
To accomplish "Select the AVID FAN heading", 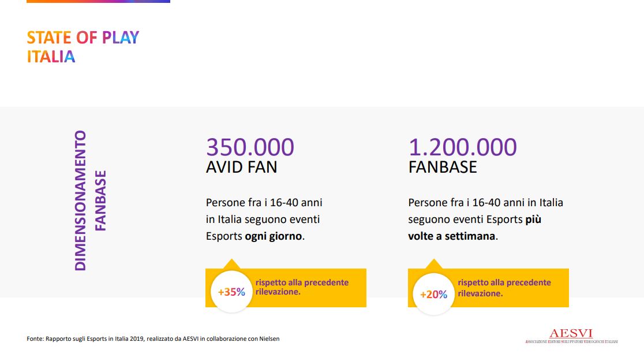I will click(241, 167).
